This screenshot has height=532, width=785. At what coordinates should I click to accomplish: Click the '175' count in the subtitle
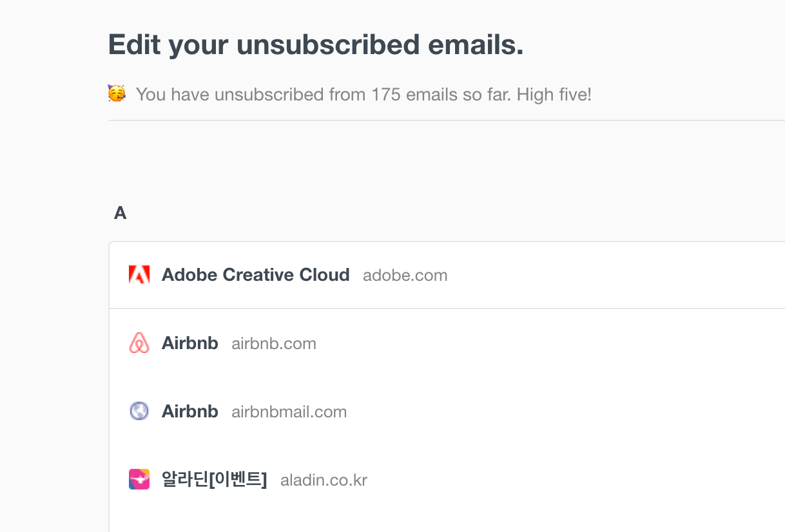(386, 95)
